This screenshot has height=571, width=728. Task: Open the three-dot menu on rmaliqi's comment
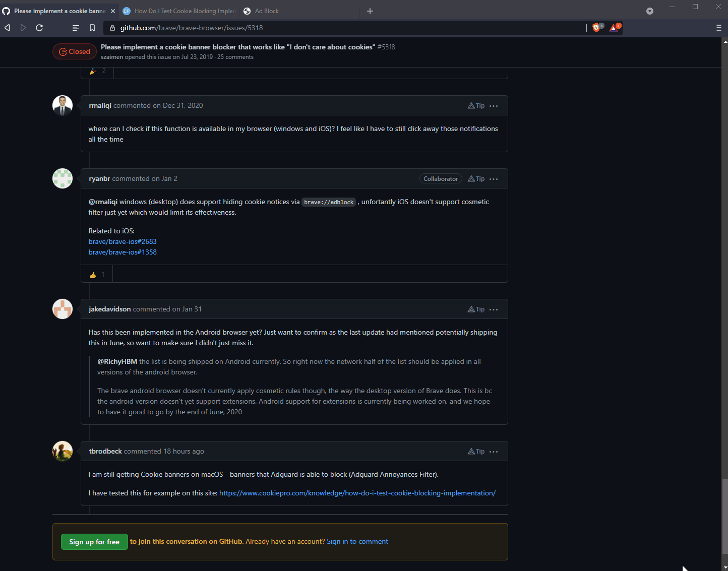coord(494,106)
